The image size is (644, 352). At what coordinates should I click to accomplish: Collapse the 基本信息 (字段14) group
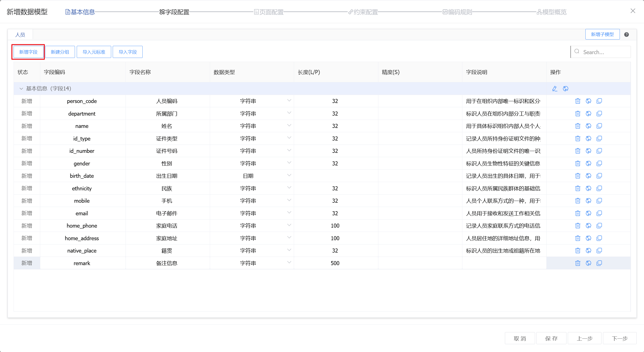21,89
